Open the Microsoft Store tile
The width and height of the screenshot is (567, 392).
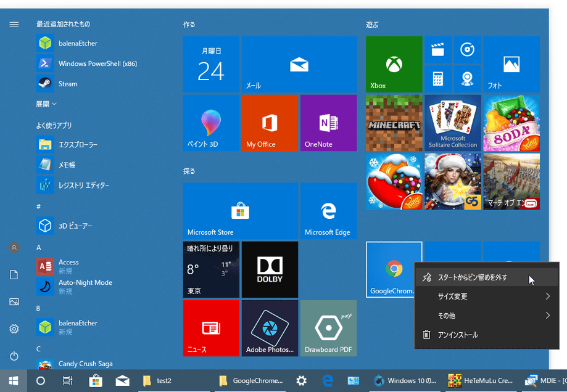pos(241,211)
